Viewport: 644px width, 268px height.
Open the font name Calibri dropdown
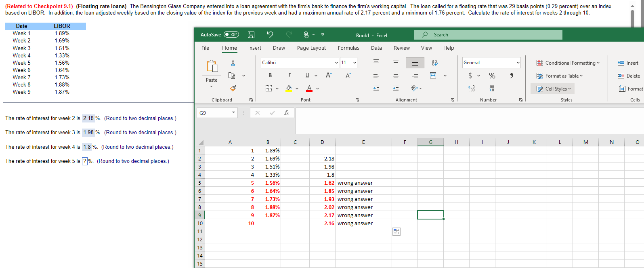click(x=336, y=63)
